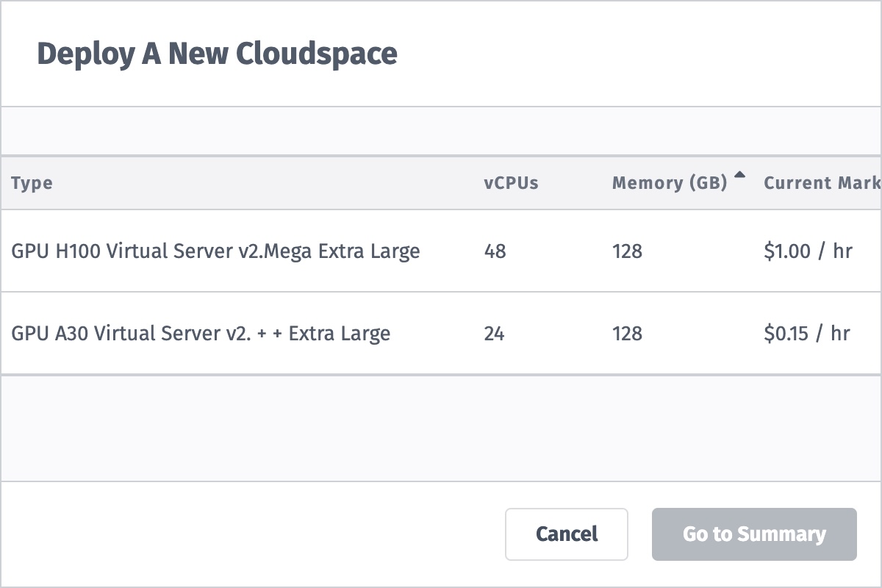Click the 128 memory value in H100 row

click(x=627, y=251)
